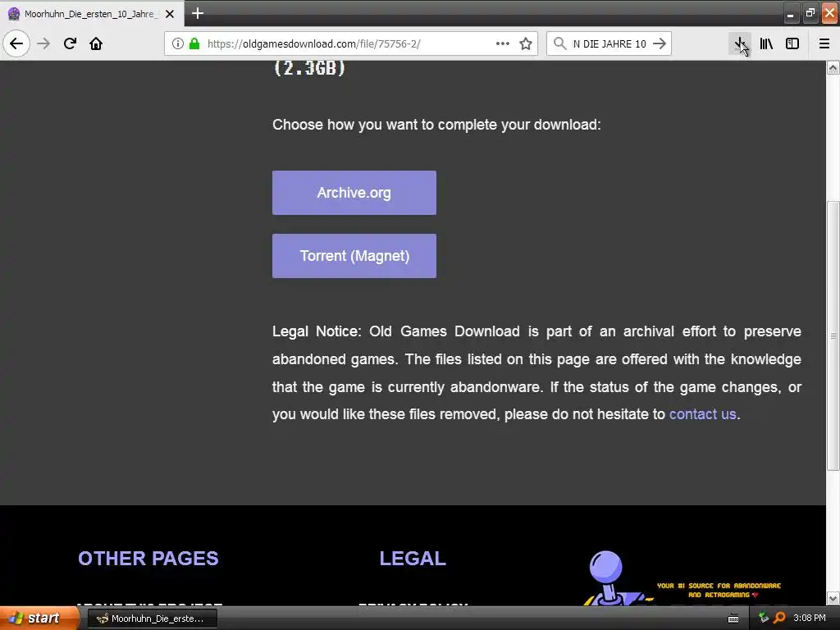The height and width of the screenshot is (630, 840).
Task: Click the search box field
Action: tap(609, 44)
